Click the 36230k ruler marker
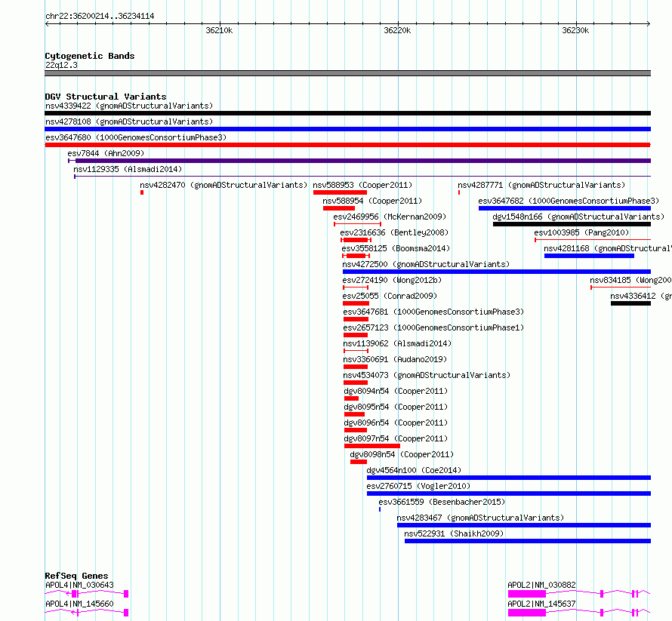The height and width of the screenshot is (621, 672). [575, 30]
